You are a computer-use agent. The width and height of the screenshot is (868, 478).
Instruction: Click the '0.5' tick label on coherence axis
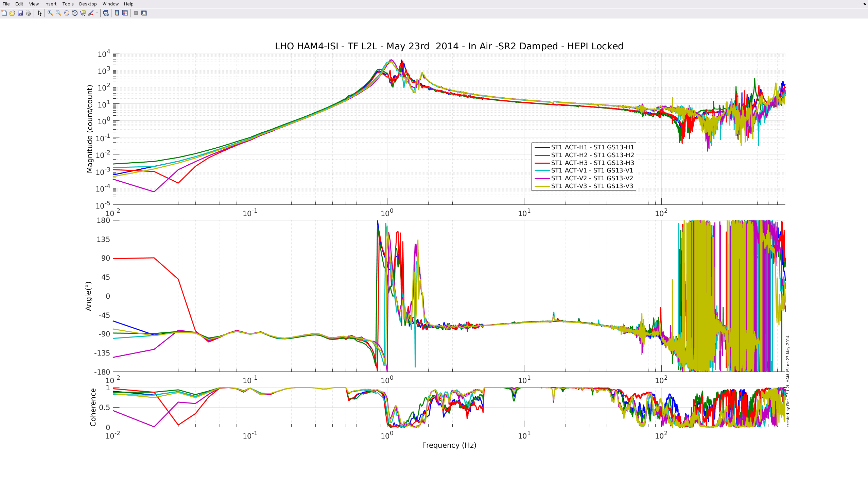[105, 407]
